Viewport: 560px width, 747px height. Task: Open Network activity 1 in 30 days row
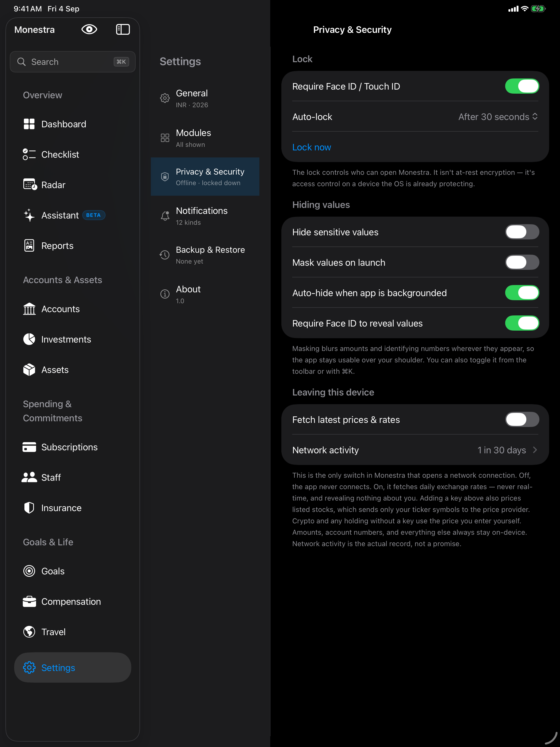[x=415, y=450]
